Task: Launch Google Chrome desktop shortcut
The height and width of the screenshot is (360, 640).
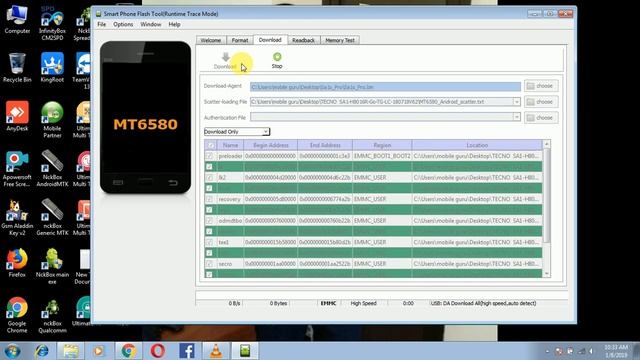Action: coord(17,315)
